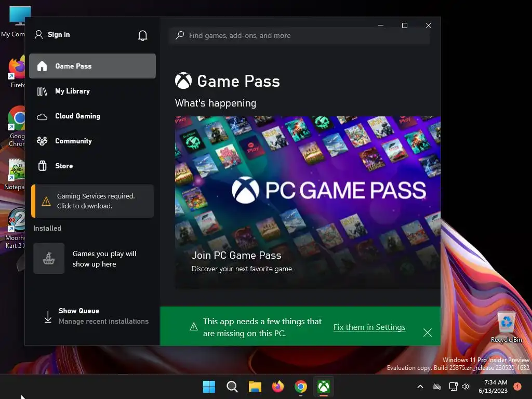Dismiss the green missing things banner
Viewport: 532px width, 399px height.
coord(428,332)
